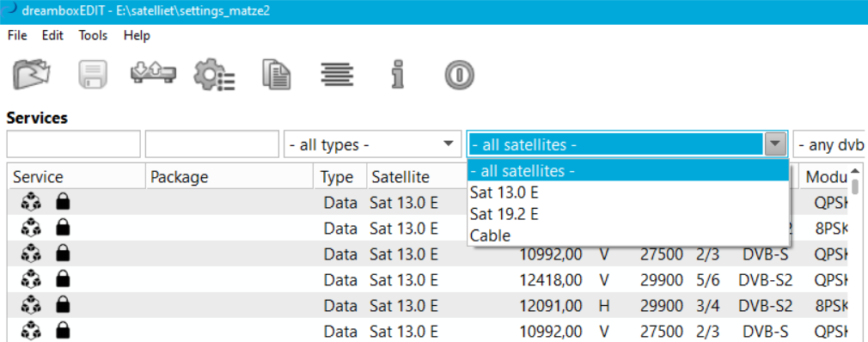Open the info "i" icon
The width and height of the screenshot is (868, 342).
[x=398, y=74]
